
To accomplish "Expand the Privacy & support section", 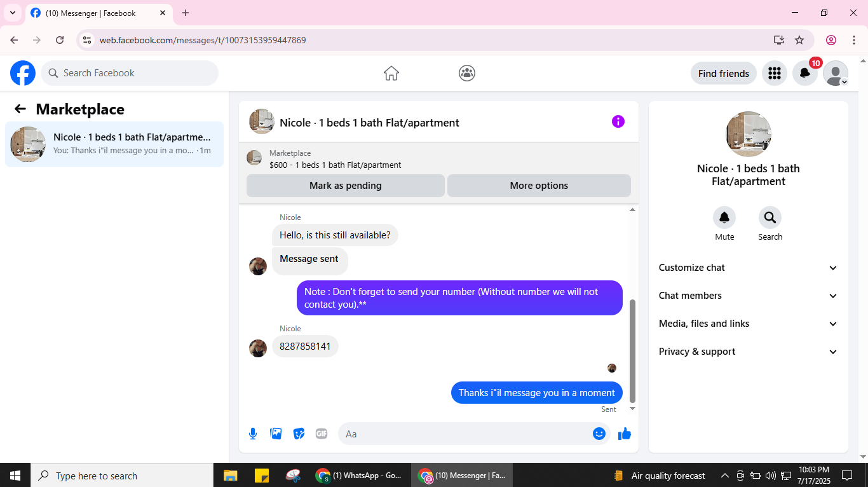I will tap(749, 352).
